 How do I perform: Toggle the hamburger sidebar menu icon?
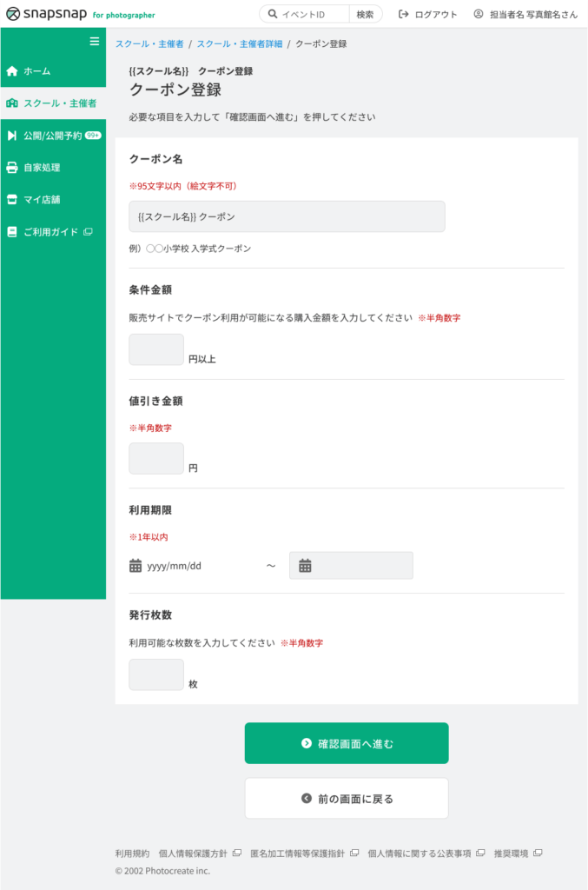point(95,41)
